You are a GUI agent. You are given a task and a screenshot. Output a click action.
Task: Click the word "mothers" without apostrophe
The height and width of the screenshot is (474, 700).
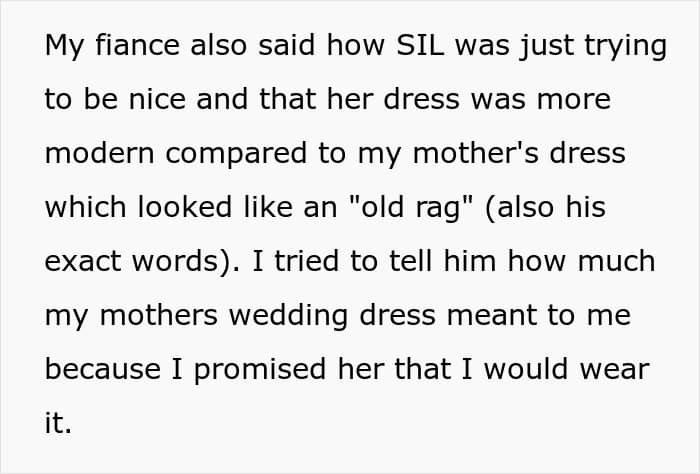(x=158, y=315)
